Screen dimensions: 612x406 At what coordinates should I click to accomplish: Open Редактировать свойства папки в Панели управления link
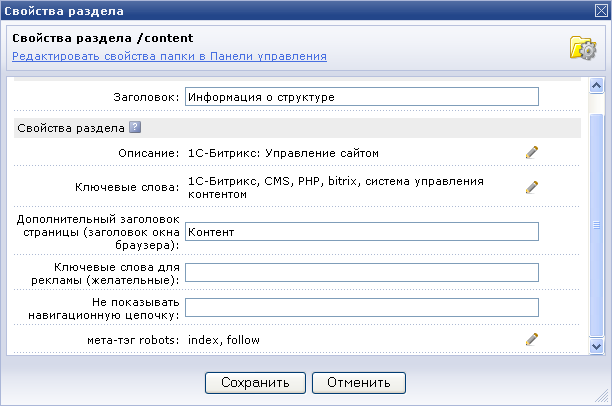click(x=169, y=56)
